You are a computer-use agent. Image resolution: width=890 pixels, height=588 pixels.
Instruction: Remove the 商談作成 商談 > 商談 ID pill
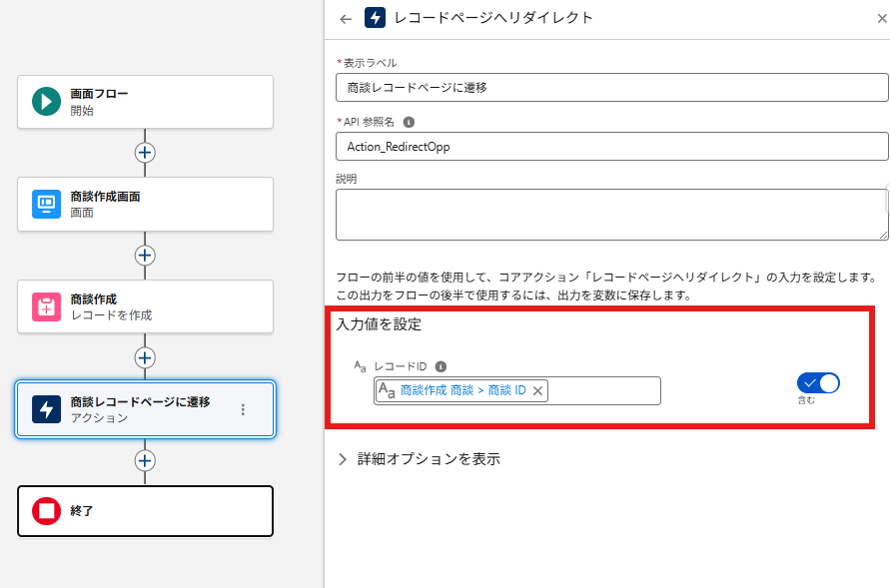point(537,391)
